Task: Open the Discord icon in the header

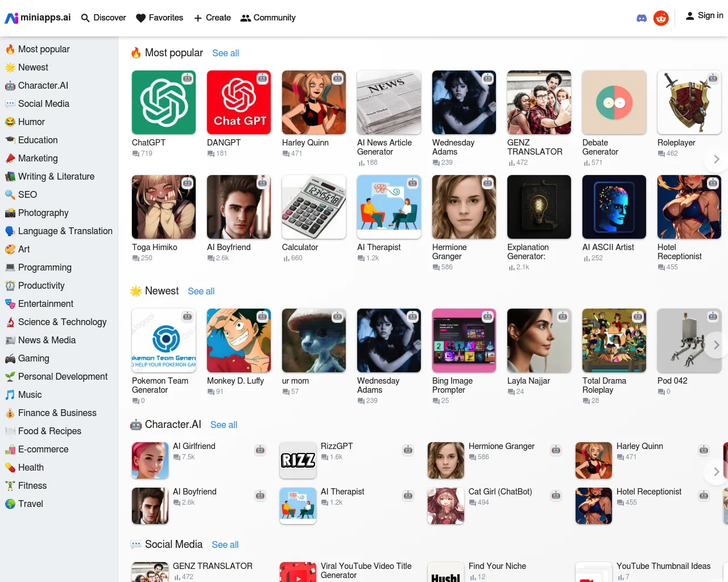Action: [x=642, y=18]
